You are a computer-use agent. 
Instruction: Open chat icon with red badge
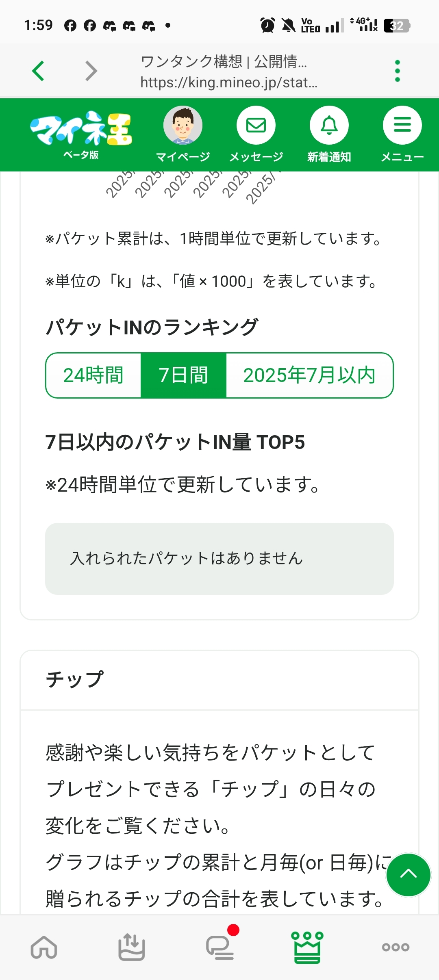click(220, 947)
